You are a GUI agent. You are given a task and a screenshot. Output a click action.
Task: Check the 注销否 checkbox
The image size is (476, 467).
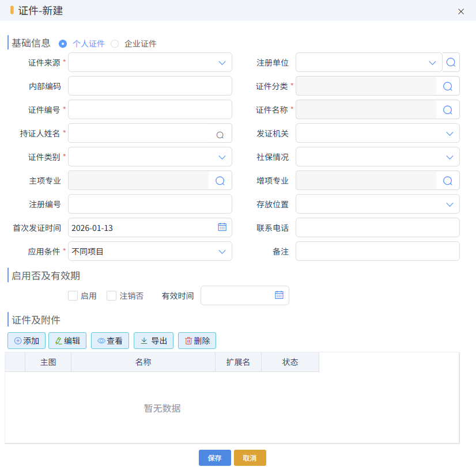(111, 295)
